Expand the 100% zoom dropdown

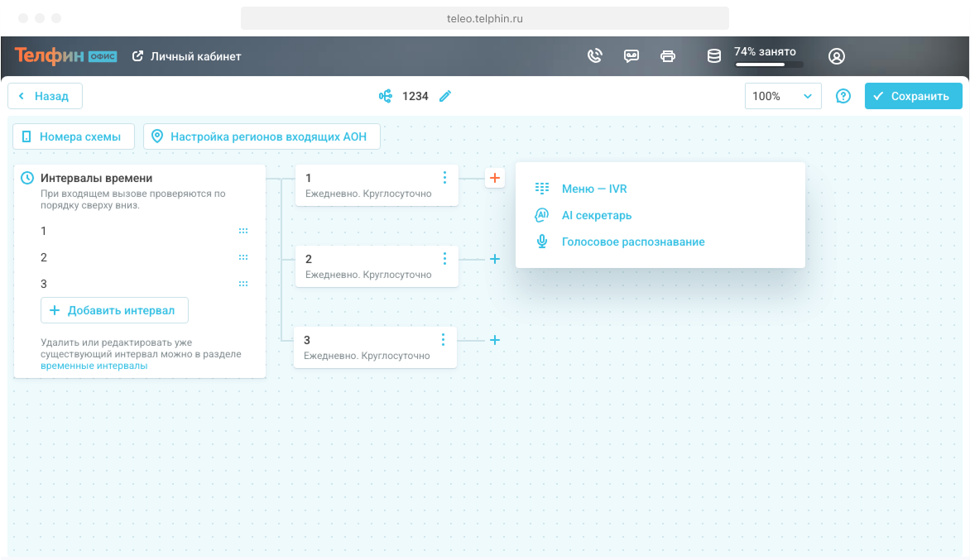click(782, 96)
